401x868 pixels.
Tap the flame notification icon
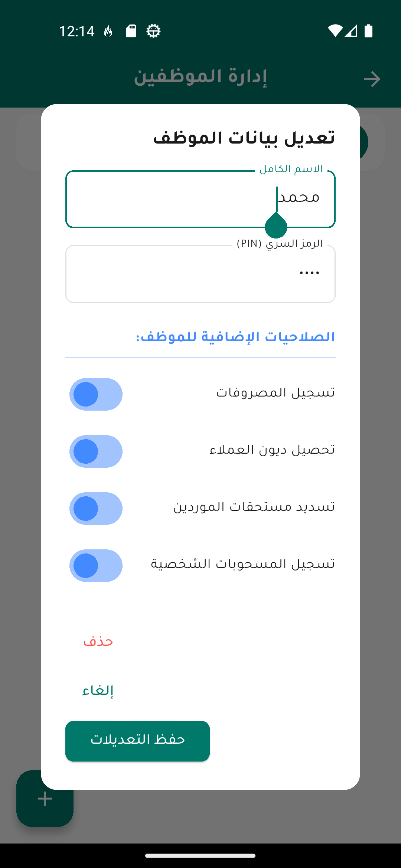[108, 31]
